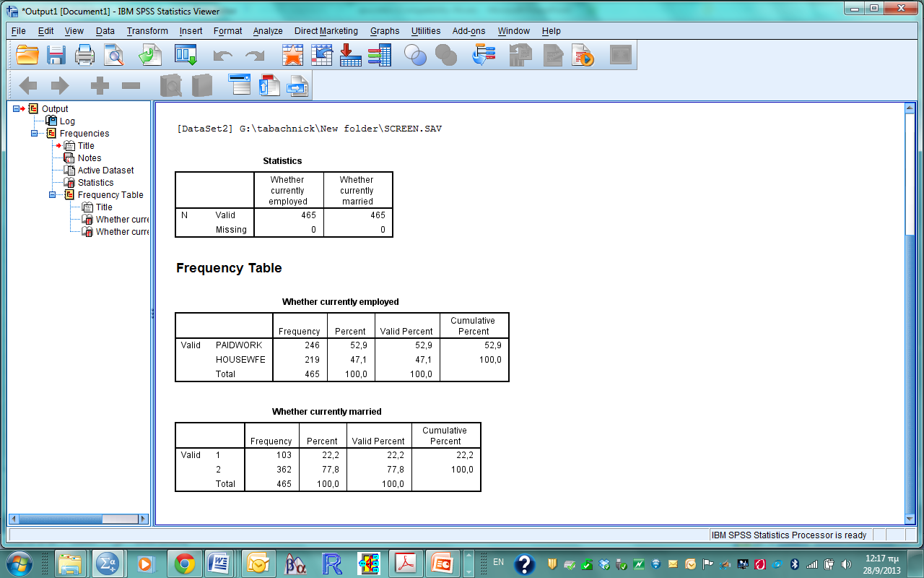
Task: Open the Direct Marketing menu
Action: coord(326,31)
